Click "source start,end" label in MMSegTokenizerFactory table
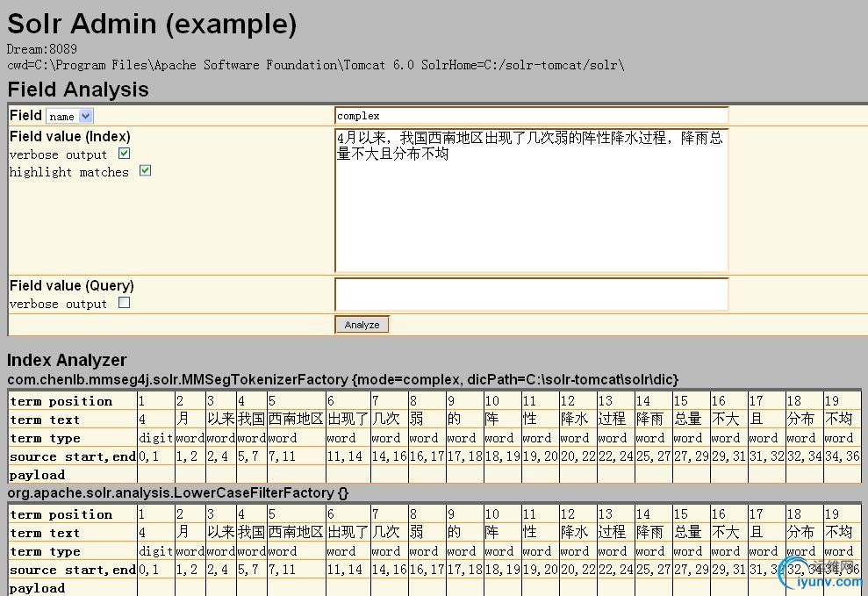The width and height of the screenshot is (868, 596). click(x=73, y=456)
